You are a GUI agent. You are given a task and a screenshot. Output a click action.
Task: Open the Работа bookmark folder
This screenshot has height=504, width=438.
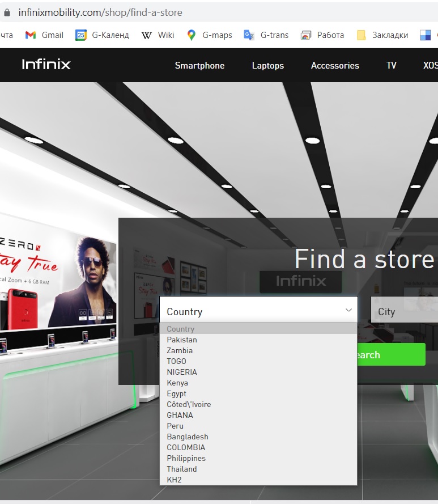(323, 35)
